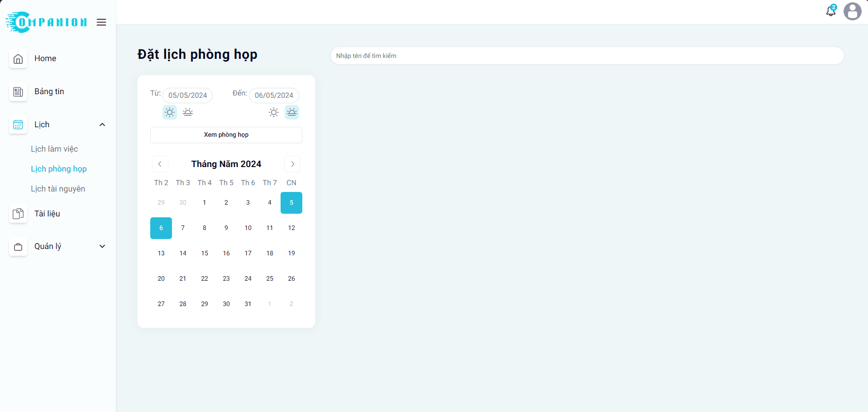
Task: Select day 3 in the calendar
Action: click(x=248, y=203)
